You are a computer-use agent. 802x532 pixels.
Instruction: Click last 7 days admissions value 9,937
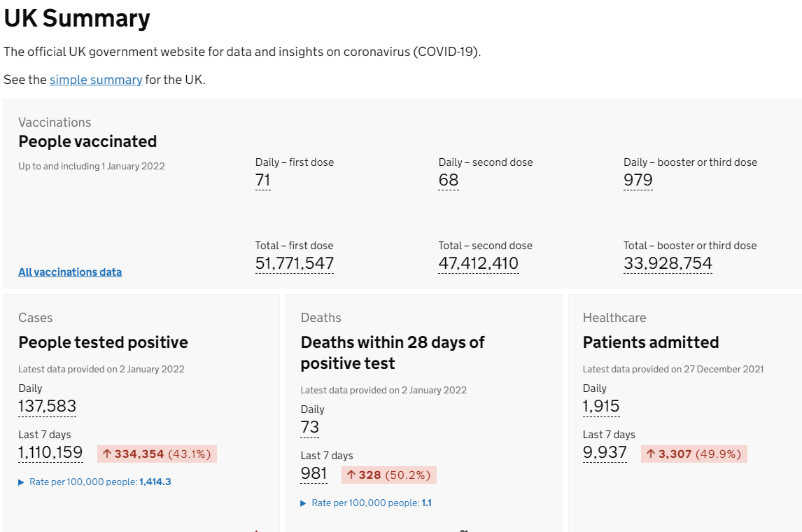pos(605,453)
